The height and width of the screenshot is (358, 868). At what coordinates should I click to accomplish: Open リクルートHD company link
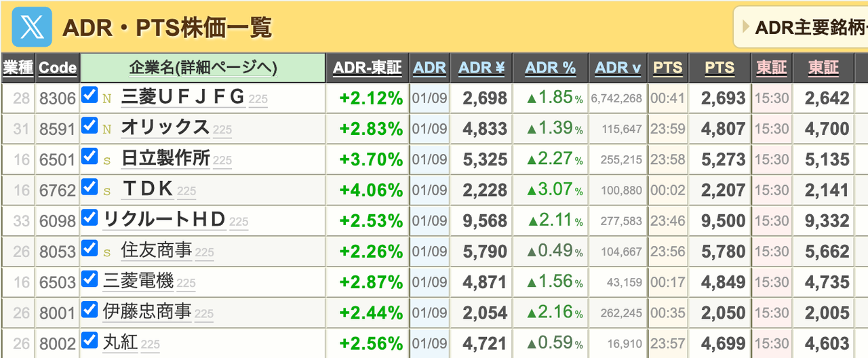[163, 219]
